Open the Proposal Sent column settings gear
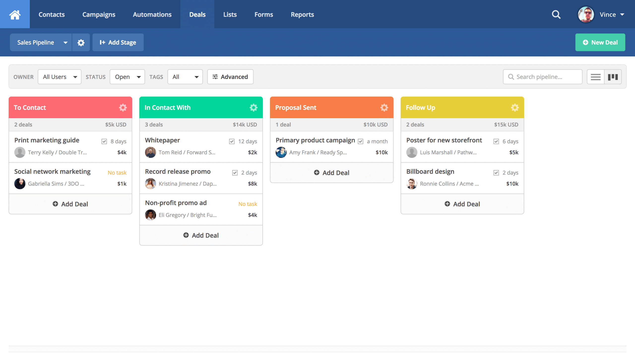Image resolution: width=635 pixels, height=364 pixels. pos(384,107)
